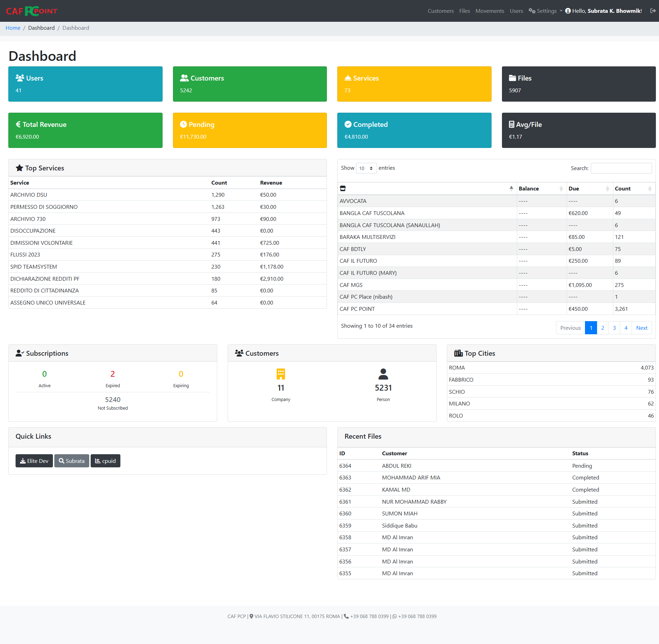Click Next in the table pagination
Viewport: 659px width, 644px height.
coord(642,327)
